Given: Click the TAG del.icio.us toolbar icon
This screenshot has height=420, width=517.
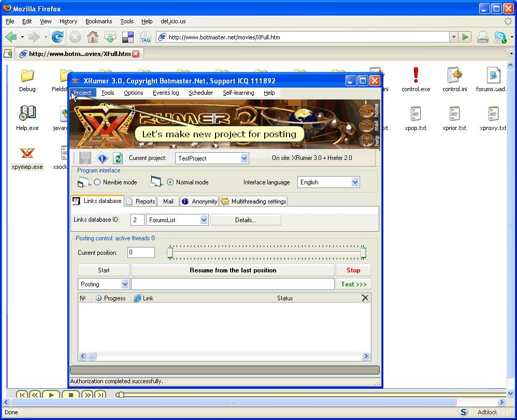Looking at the screenshot, I should click(x=145, y=37).
